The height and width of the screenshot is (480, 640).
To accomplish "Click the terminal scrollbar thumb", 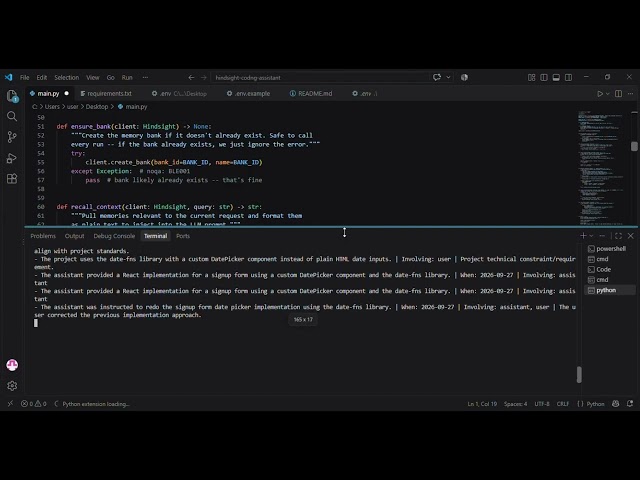I will (x=579, y=375).
